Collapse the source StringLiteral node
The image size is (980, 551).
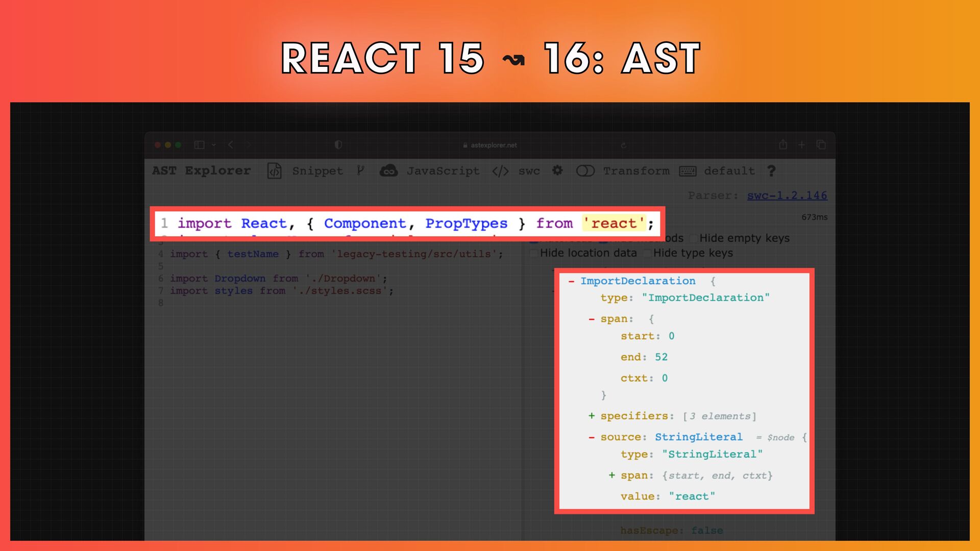[591, 437]
